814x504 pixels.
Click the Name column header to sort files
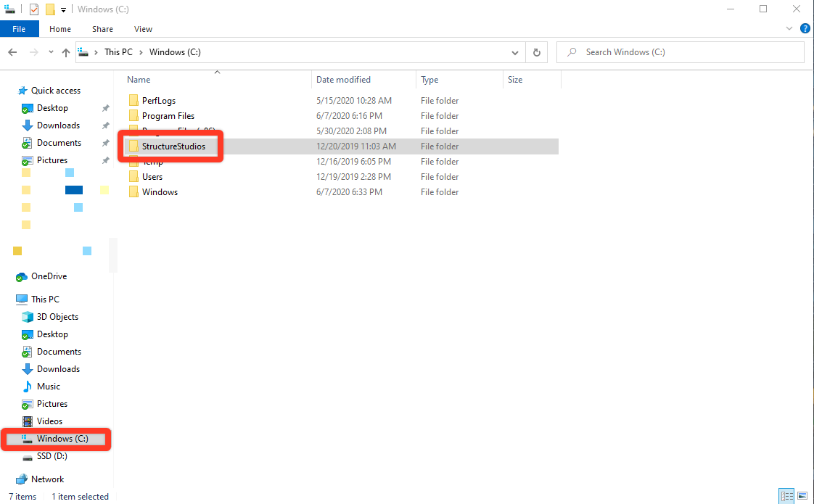[x=138, y=79]
